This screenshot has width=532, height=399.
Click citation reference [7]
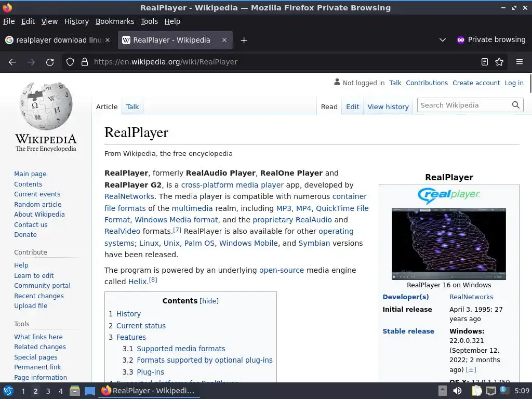click(x=177, y=230)
